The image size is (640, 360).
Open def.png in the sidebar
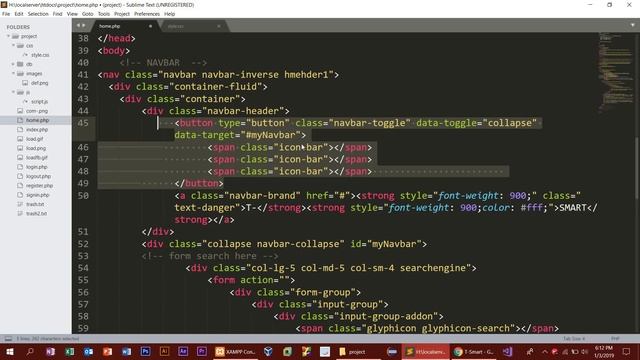pos(39,83)
